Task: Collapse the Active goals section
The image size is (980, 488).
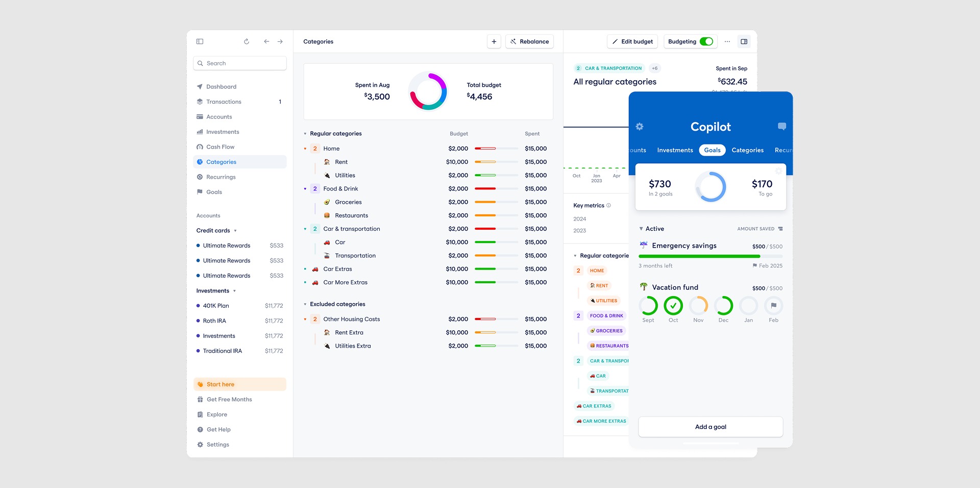Action: click(x=641, y=229)
